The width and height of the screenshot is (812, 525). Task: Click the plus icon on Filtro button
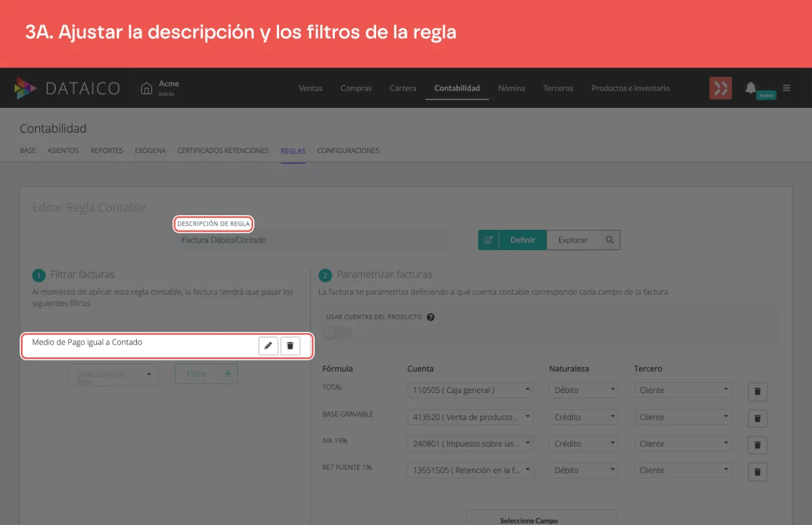228,374
